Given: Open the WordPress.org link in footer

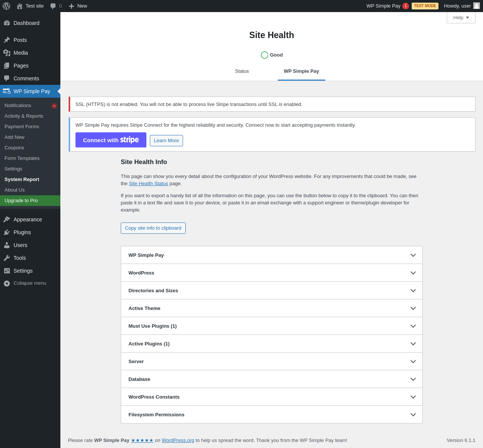Looking at the screenshot, I should point(178,440).
